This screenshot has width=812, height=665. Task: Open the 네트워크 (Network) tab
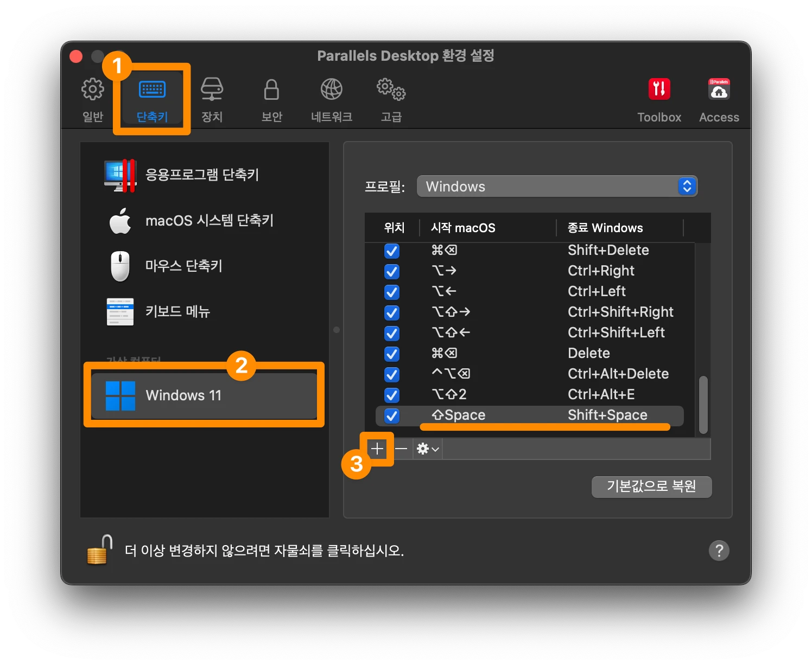[x=332, y=100]
